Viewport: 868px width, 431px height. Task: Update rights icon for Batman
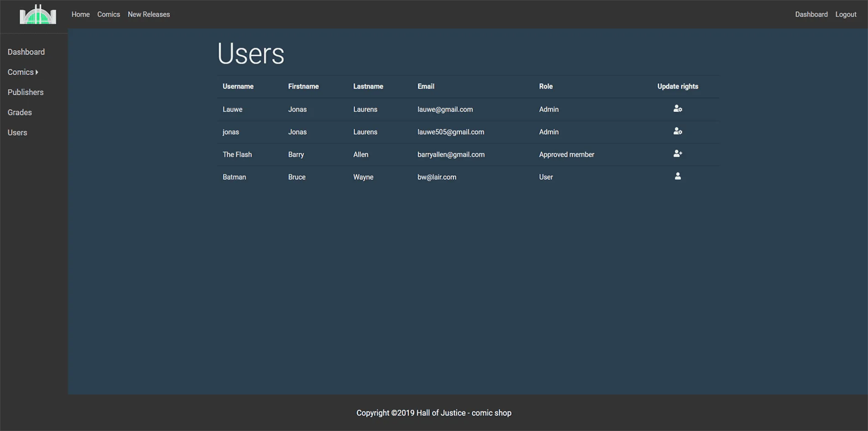[678, 176]
